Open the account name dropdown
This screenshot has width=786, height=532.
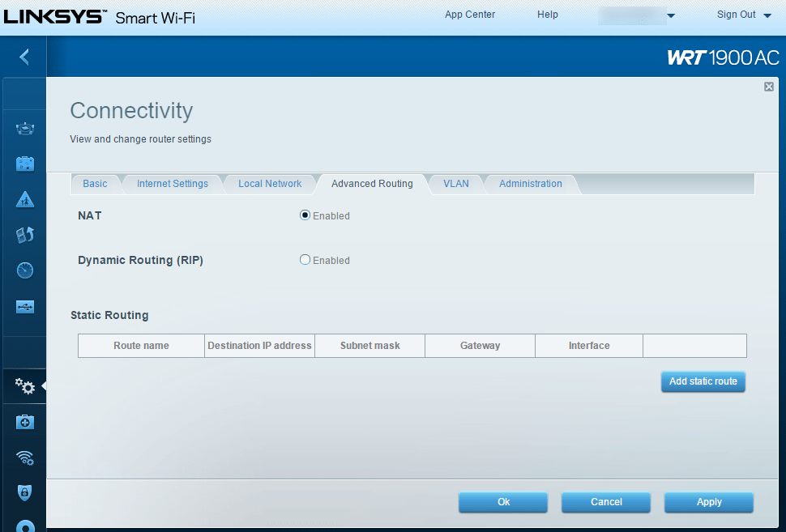[x=638, y=15]
